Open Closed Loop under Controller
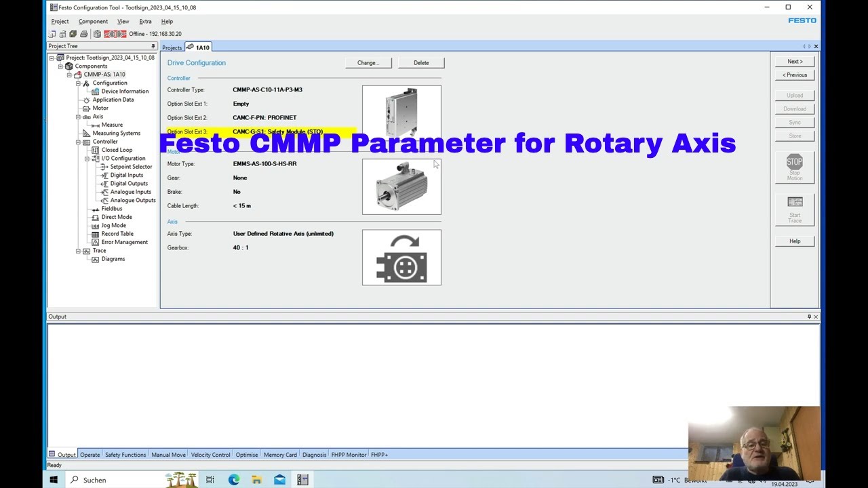Viewport: 868px width, 488px height. click(x=117, y=150)
